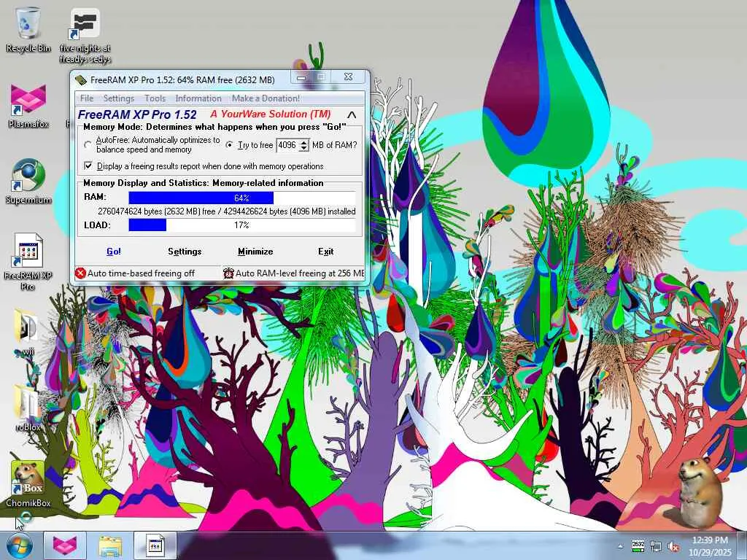Launch the ChomikBox desktop shortcut

[28, 484]
